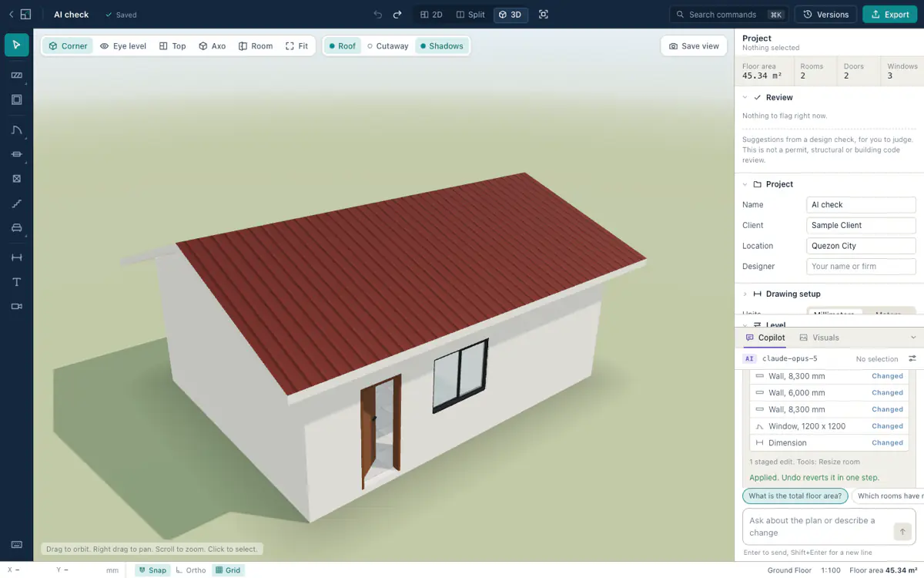The image size is (924, 578).
Task: Click the project Name field
Action: (861, 205)
